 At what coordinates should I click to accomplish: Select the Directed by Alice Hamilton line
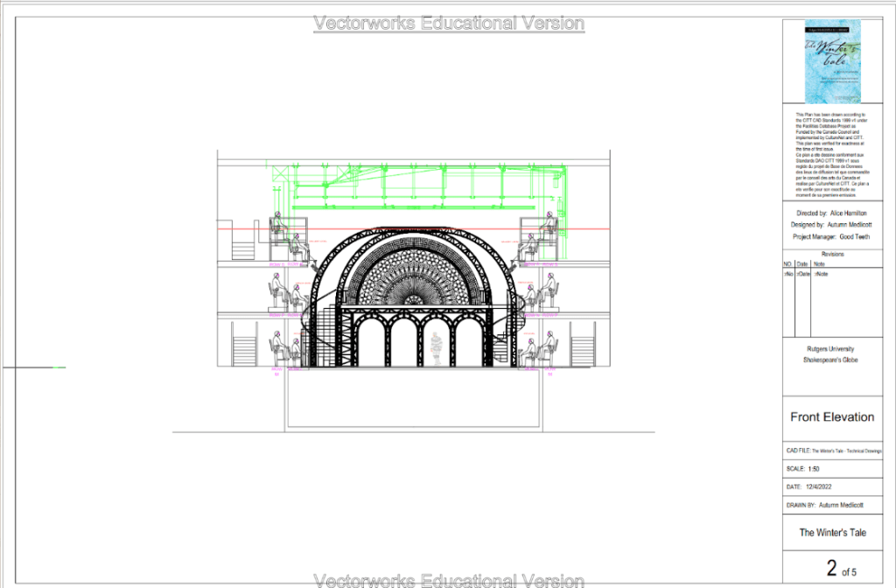pyautogui.click(x=832, y=213)
